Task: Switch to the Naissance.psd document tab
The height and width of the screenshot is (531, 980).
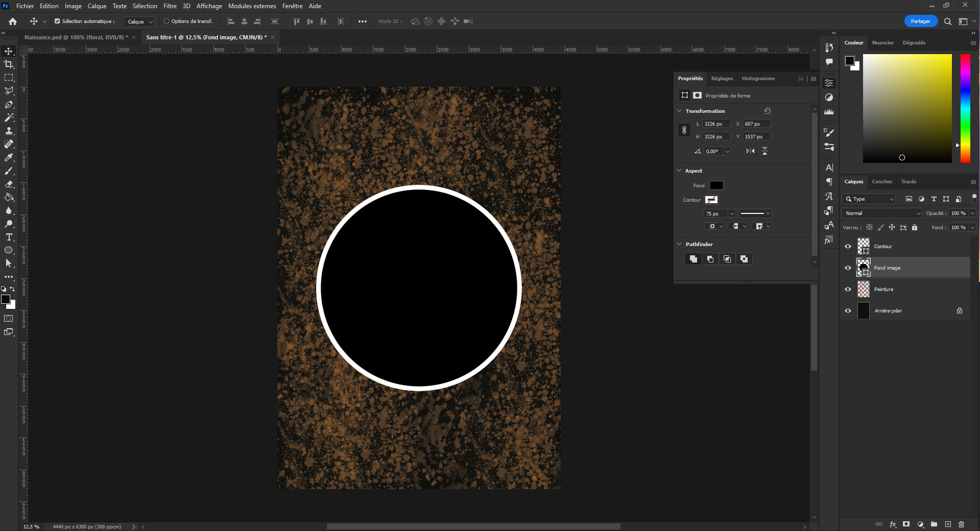Action: (x=76, y=37)
